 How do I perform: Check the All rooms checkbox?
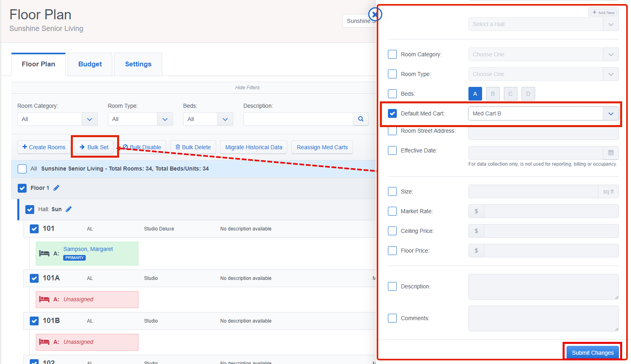[22, 169]
